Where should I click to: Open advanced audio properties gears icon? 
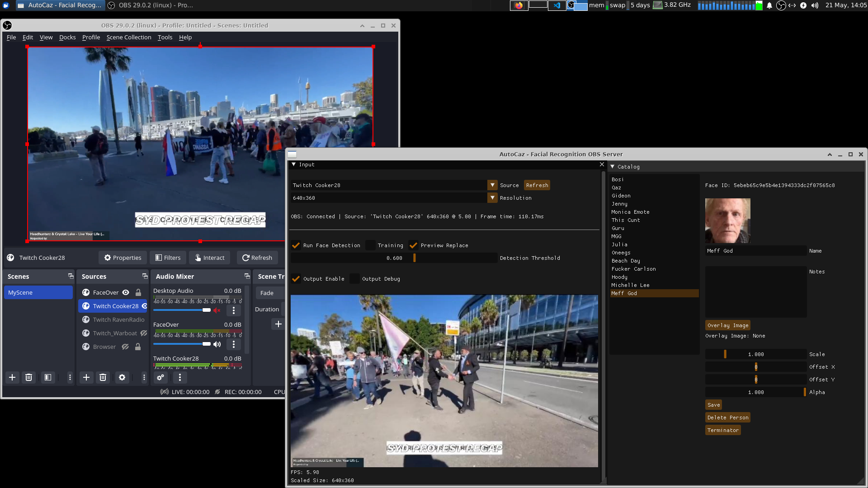(160, 377)
